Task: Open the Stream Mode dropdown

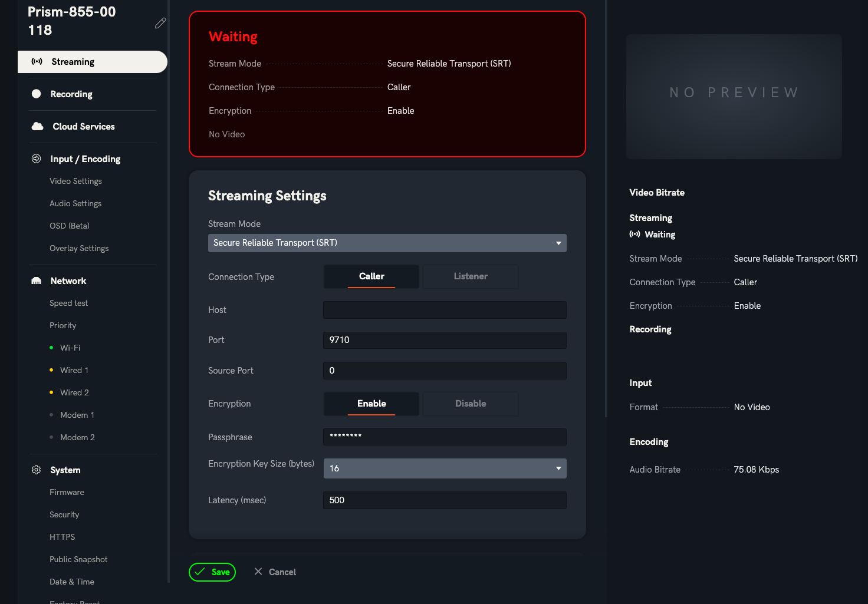Action: pyautogui.click(x=387, y=243)
